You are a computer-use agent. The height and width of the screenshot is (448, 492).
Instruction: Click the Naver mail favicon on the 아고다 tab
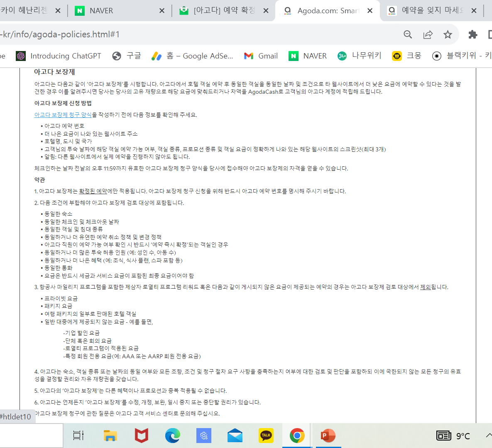coord(184,11)
